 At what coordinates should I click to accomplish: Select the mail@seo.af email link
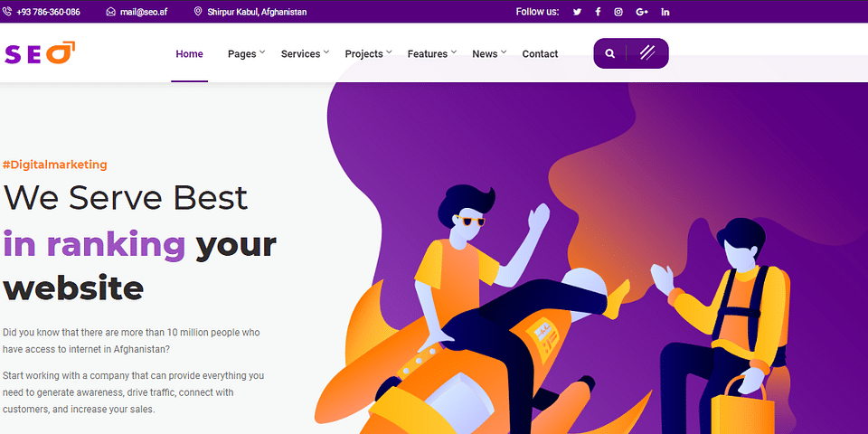[144, 12]
